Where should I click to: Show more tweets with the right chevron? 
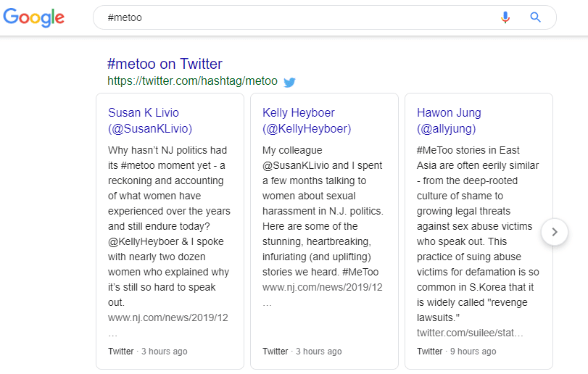pos(554,232)
